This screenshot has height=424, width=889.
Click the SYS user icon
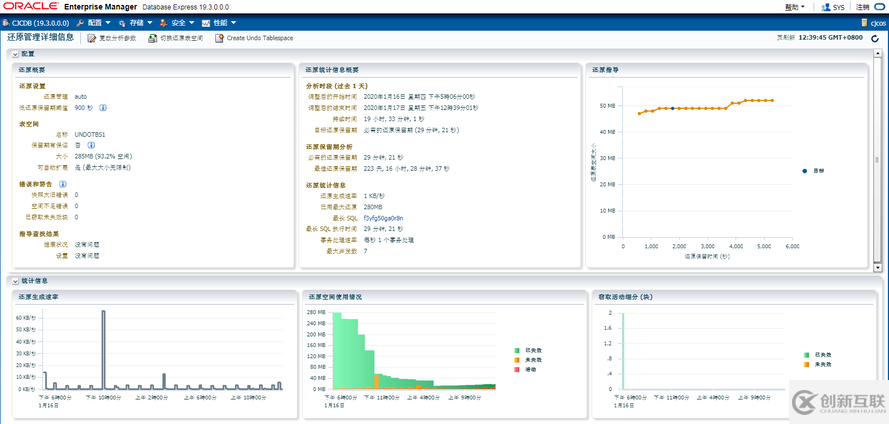(x=826, y=7)
